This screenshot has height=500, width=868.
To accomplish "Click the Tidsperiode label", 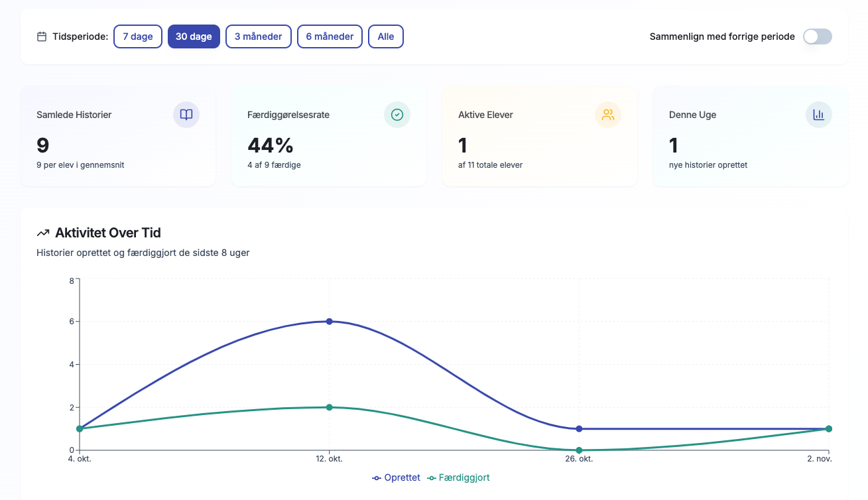I will click(80, 36).
